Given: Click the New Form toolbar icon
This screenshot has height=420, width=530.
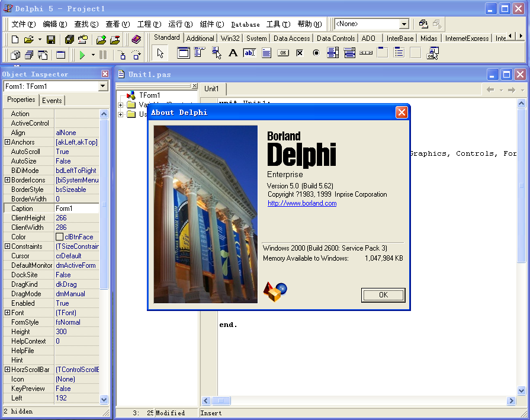Looking at the screenshot, I should [61, 54].
